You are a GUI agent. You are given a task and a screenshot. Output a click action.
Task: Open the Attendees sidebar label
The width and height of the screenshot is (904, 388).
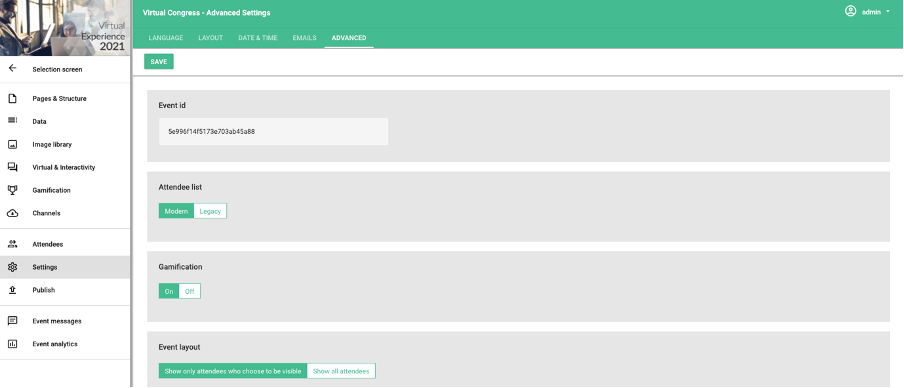pyautogui.click(x=48, y=244)
